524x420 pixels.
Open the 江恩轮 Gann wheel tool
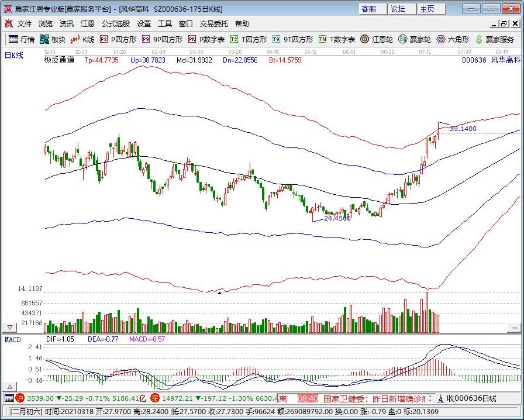pyautogui.click(x=376, y=39)
